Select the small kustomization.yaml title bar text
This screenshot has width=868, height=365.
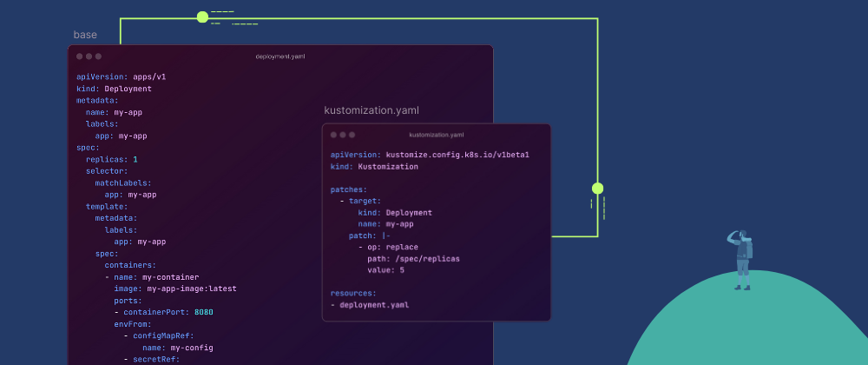click(436, 135)
